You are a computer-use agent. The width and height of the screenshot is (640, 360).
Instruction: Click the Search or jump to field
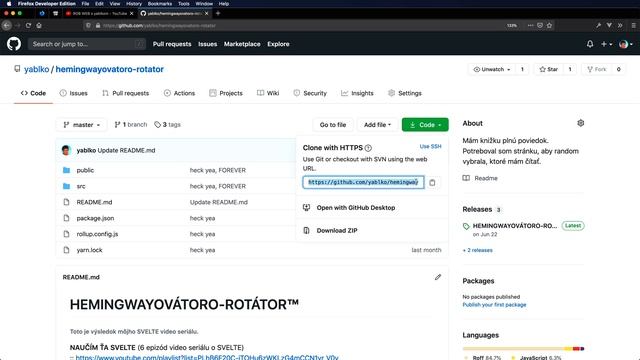[x=87, y=44]
